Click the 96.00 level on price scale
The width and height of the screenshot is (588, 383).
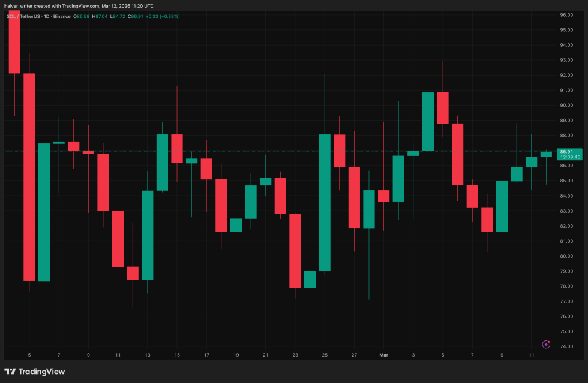(566, 14)
